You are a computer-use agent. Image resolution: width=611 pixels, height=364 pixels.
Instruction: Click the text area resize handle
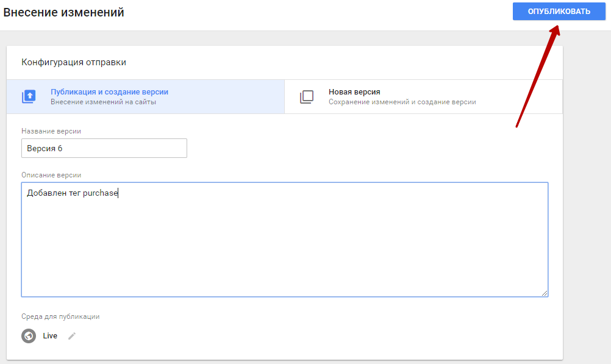(545, 293)
